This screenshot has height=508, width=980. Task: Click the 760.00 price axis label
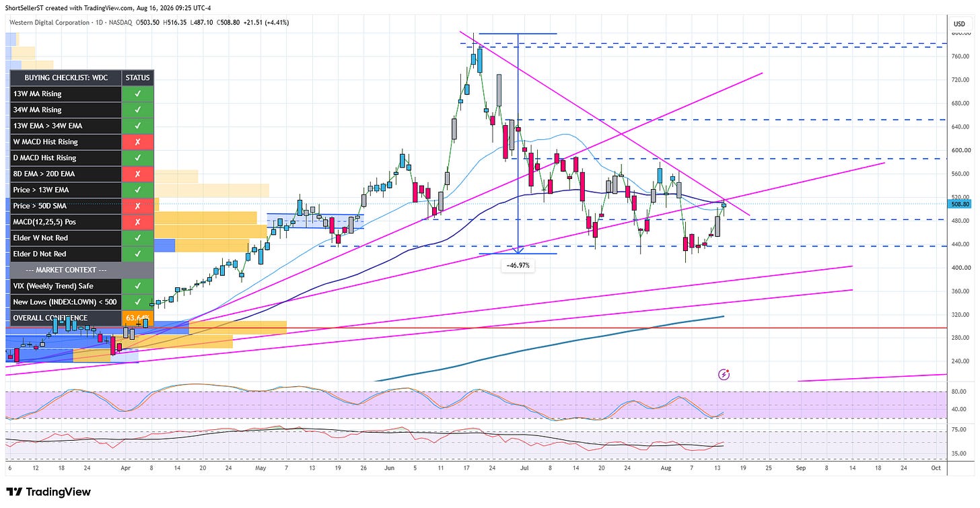[959, 57]
